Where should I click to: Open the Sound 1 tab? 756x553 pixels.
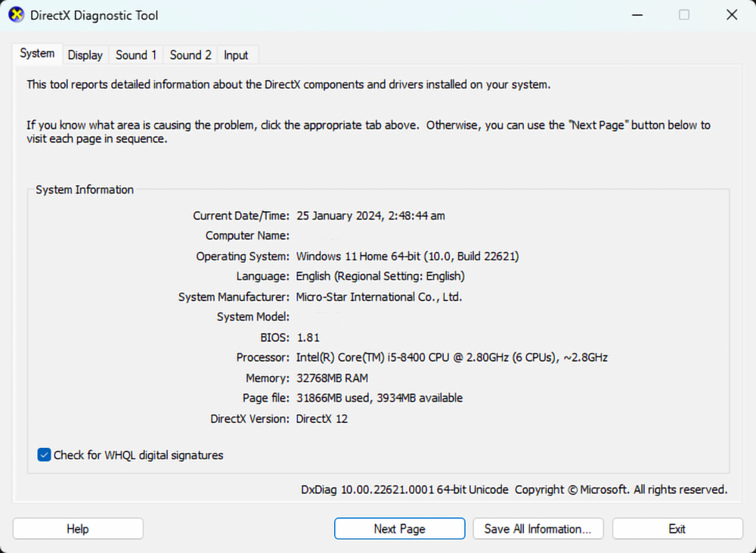pyautogui.click(x=136, y=55)
